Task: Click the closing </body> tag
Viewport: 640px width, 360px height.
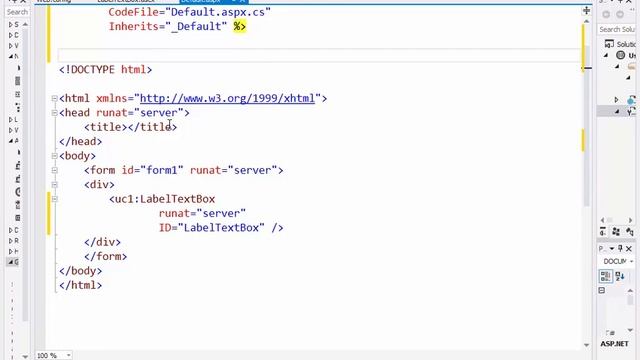Action: tap(80, 271)
